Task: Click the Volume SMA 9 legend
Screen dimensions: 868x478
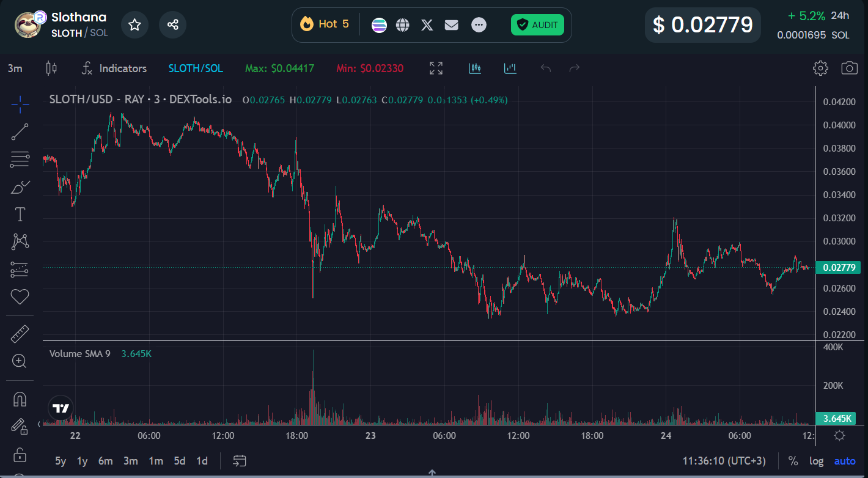Action: 80,353
